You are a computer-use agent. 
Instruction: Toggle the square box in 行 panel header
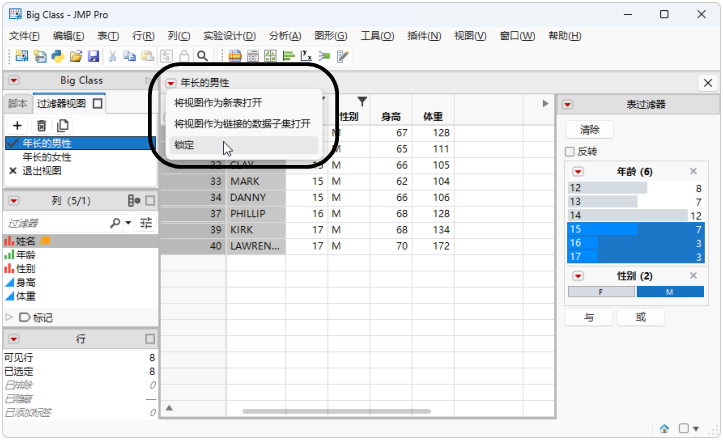pos(150,339)
